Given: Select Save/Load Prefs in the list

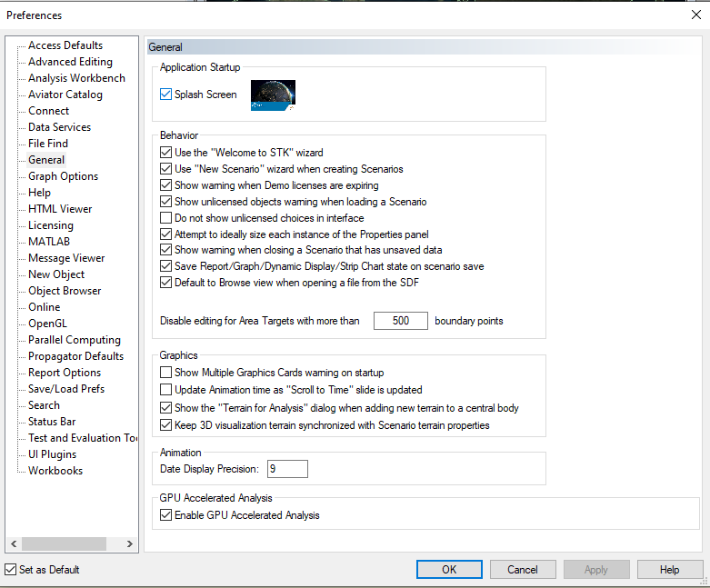Looking at the screenshot, I should pyautogui.click(x=65, y=389).
